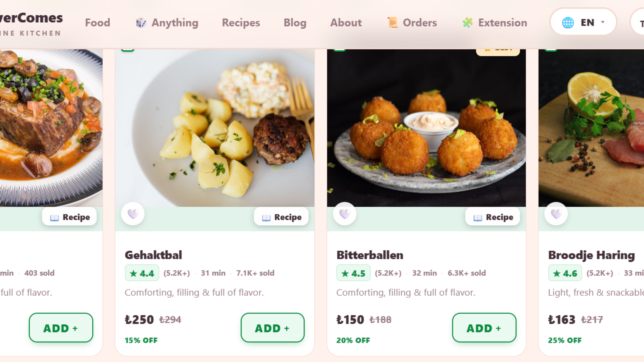Image resolution: width=644 pixels, height=362 pixels.
Task: Open the Bitterballen food photo
Action: tap(426, 128)
